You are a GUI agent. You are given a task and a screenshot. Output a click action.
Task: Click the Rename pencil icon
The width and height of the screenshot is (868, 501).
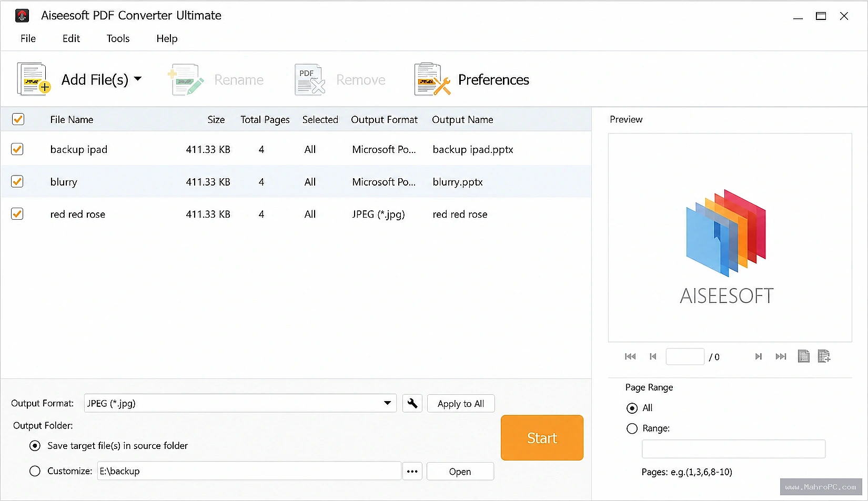coord(186,79)
